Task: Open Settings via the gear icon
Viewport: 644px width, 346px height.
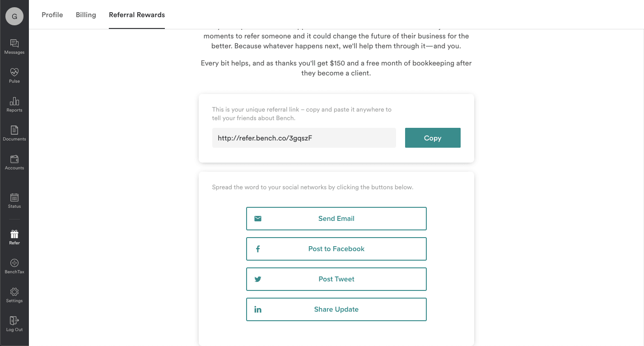Action: pos(14,295)
